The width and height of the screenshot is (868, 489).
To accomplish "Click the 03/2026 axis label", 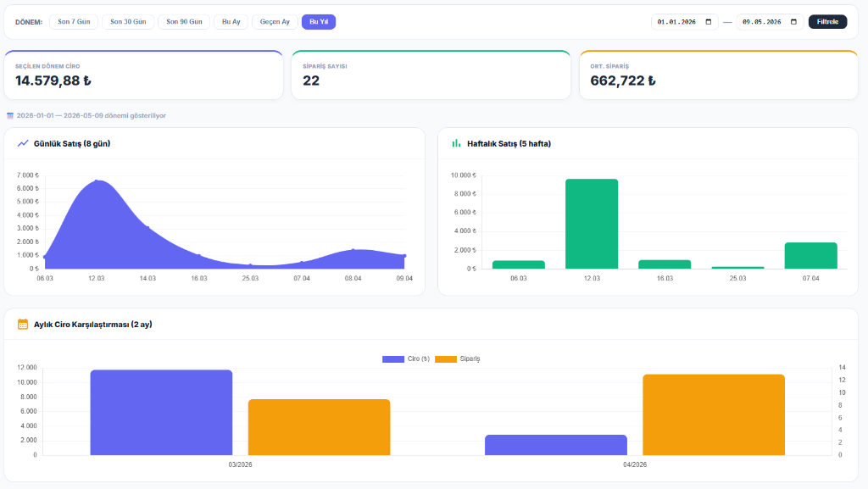I will (240, 464).
